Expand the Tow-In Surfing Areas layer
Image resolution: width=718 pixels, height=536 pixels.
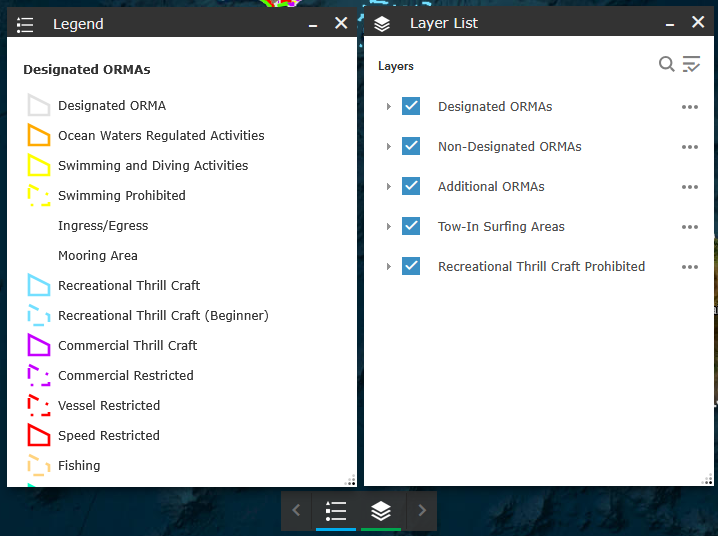[x=388, y=227]
